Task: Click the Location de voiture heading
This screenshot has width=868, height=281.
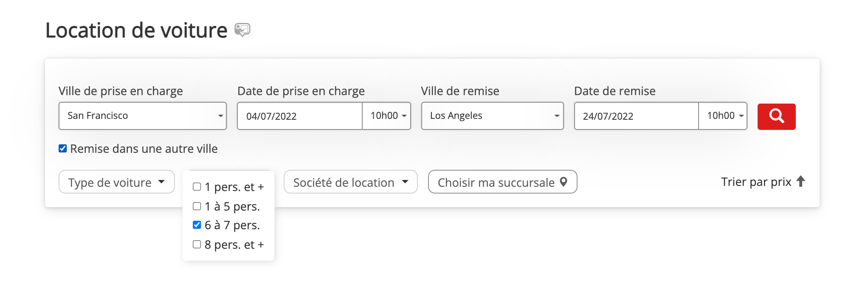Action: tap(136, 31)
